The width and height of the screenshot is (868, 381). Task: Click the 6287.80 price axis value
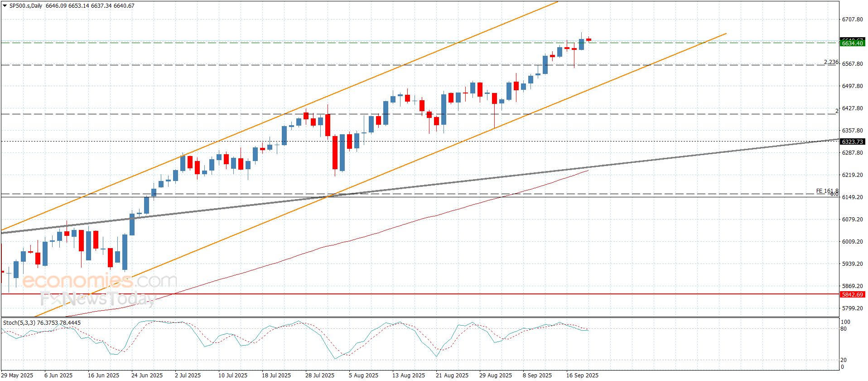(852, 153)
